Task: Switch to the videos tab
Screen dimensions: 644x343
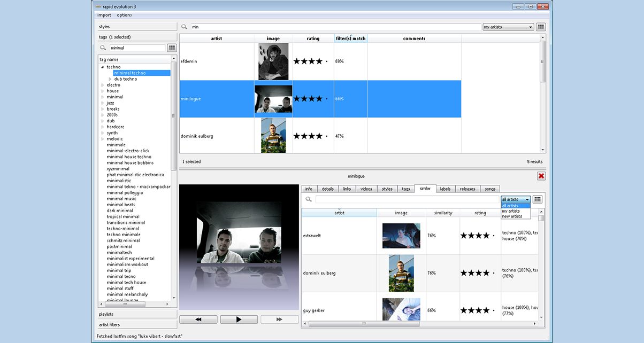Action: point(366,189)
